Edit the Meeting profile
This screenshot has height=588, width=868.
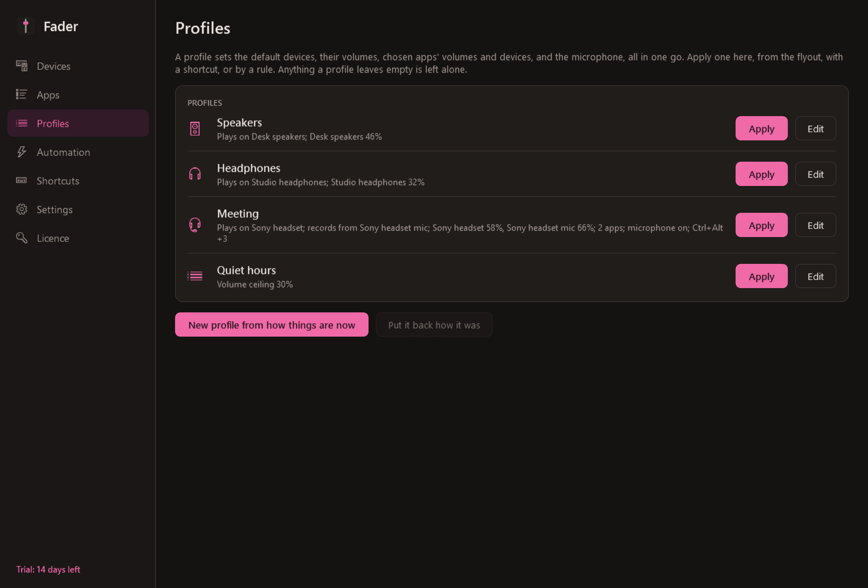coord(815,225)
